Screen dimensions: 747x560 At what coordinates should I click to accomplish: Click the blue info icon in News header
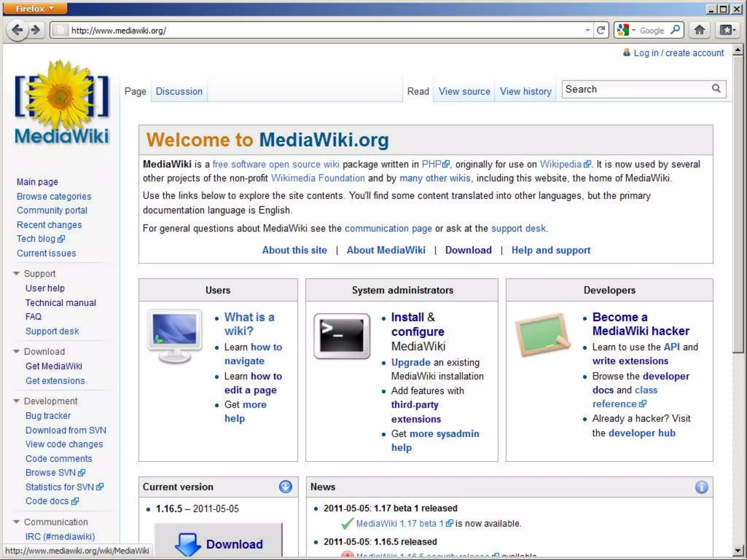[701, 487]
